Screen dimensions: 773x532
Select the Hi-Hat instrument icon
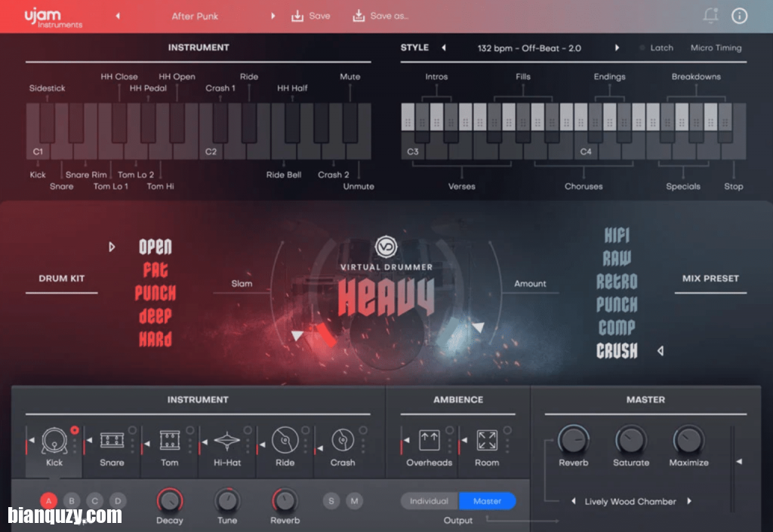point(227,441)
